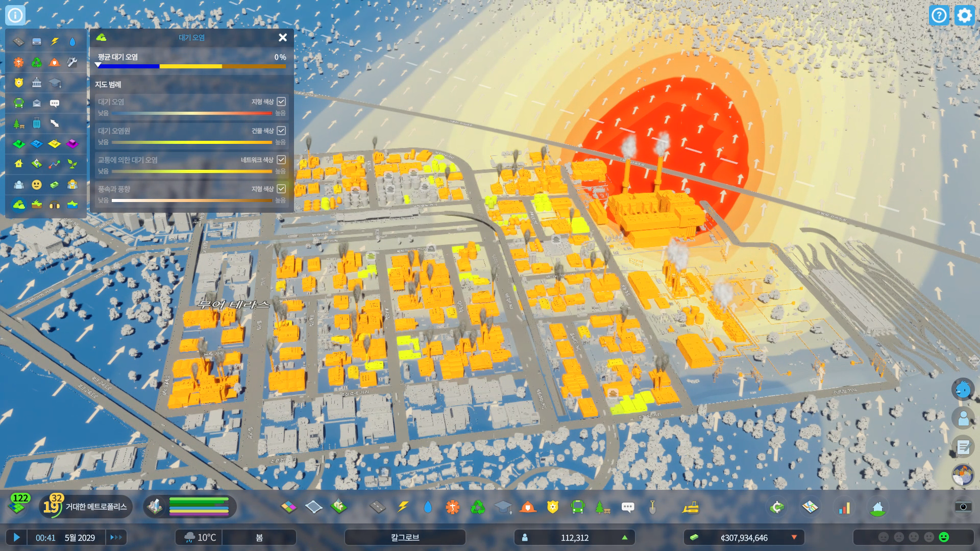Expand money trend arrow beside ₡307,934,646

pos(794,537)
